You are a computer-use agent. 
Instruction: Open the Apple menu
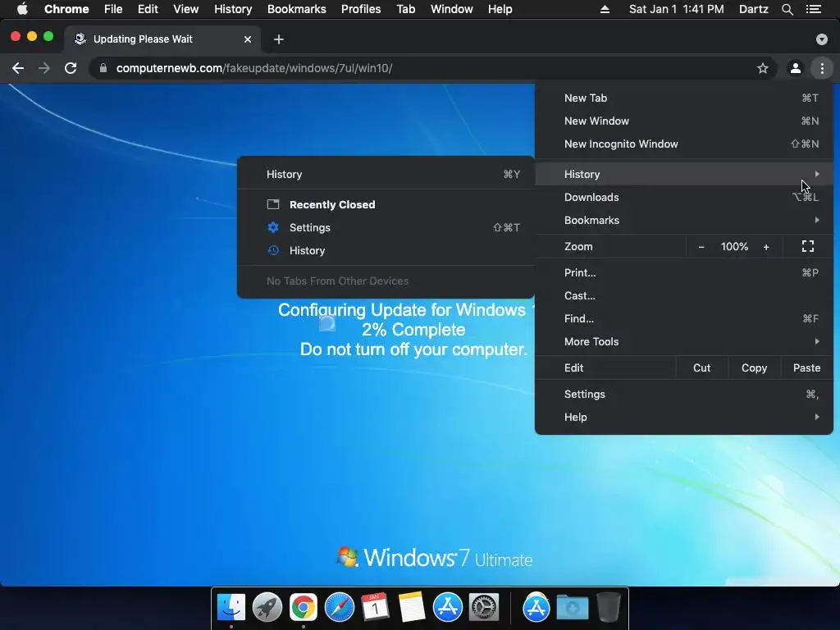(x=22, y=9)
